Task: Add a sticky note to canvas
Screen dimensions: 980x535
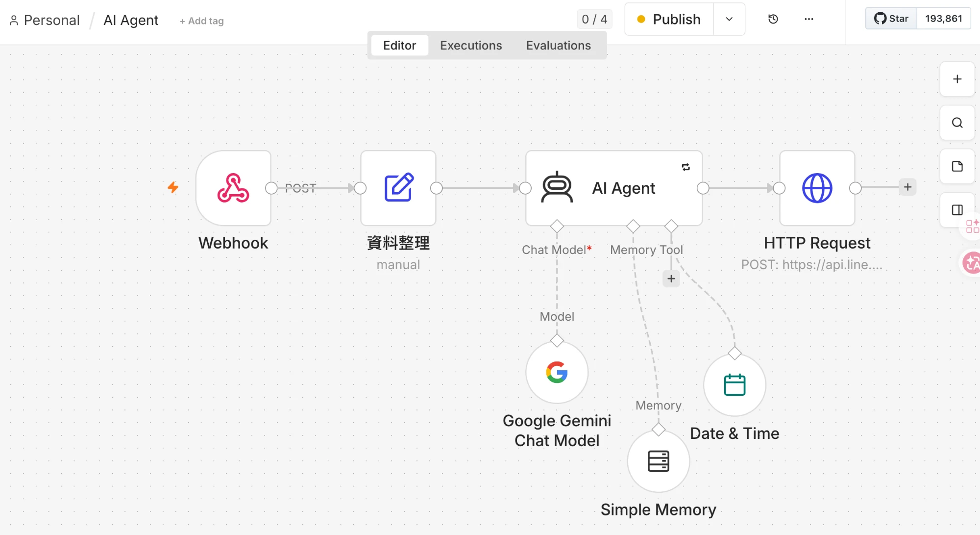Action: coord(957,166)
